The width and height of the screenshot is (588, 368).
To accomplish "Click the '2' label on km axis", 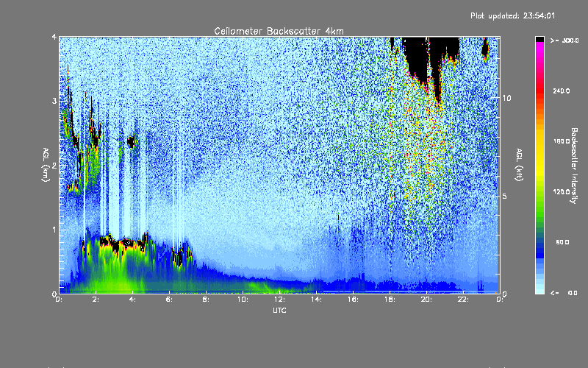I will (54, 166).
